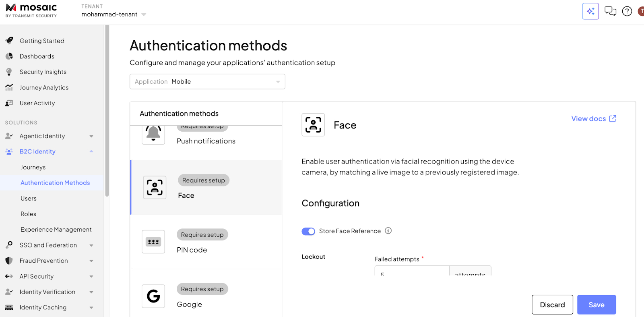Collapse the B2C Identity section
The width and height of the screenshot is (644, 317).
[91, 151]
